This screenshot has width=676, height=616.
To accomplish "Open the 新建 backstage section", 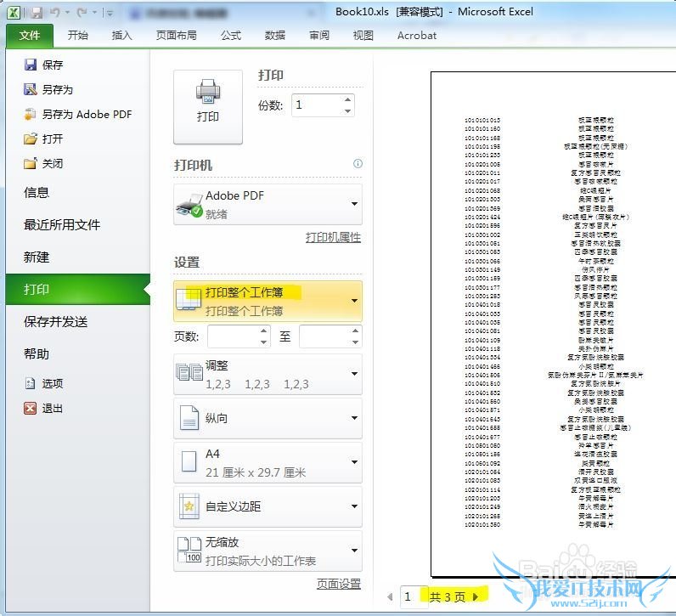I will (37, 257).
